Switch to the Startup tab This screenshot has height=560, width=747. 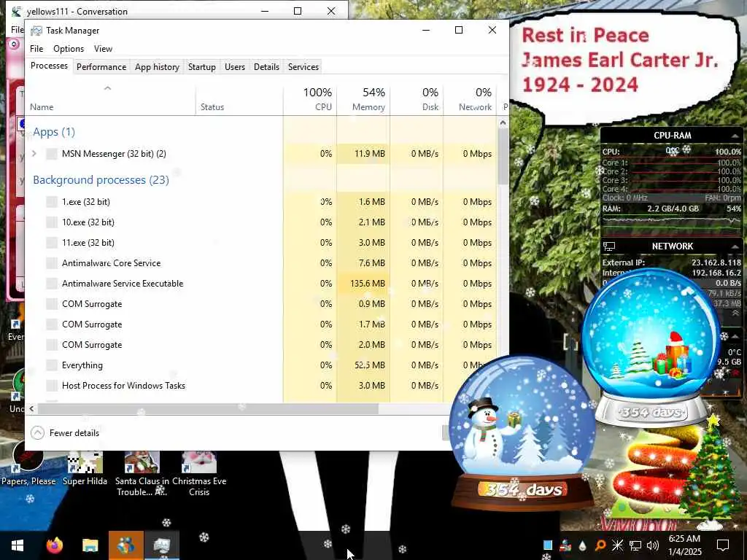(x=201, y=66)
